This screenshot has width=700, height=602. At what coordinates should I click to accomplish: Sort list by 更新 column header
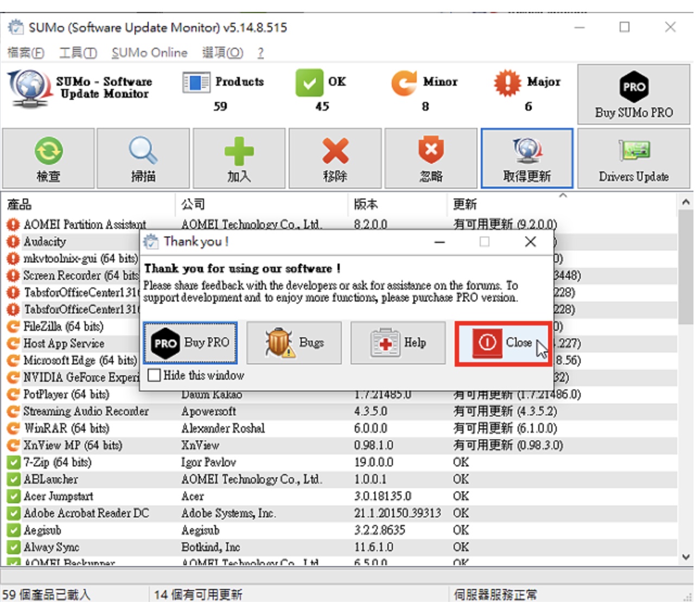(562, 204)
